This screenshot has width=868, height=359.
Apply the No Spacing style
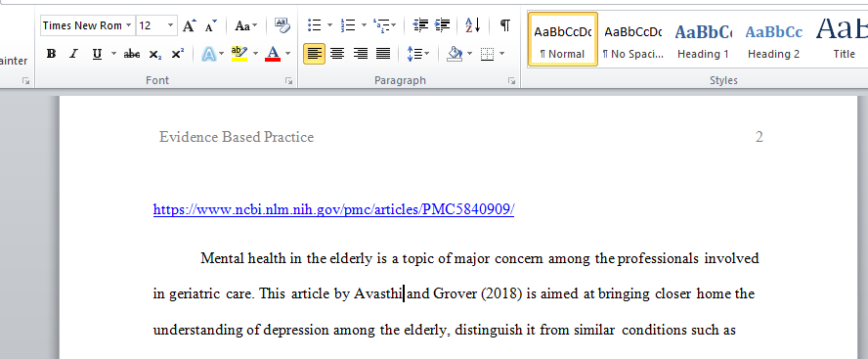(632, 39)
